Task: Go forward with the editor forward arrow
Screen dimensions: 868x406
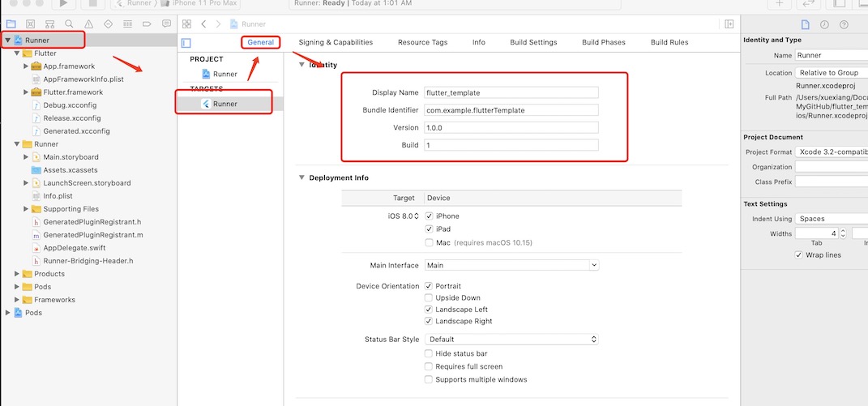Action: (x=219, y=24)
